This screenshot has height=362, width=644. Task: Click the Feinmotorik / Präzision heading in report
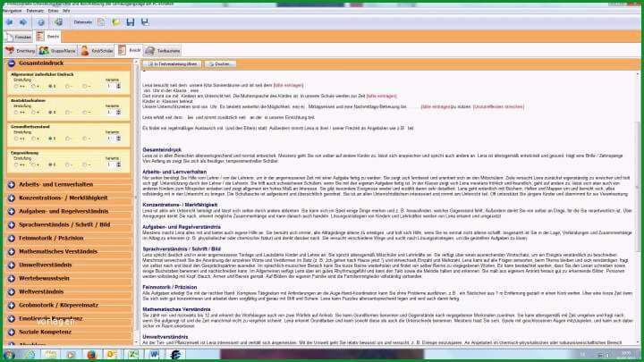tap(170, 287)
